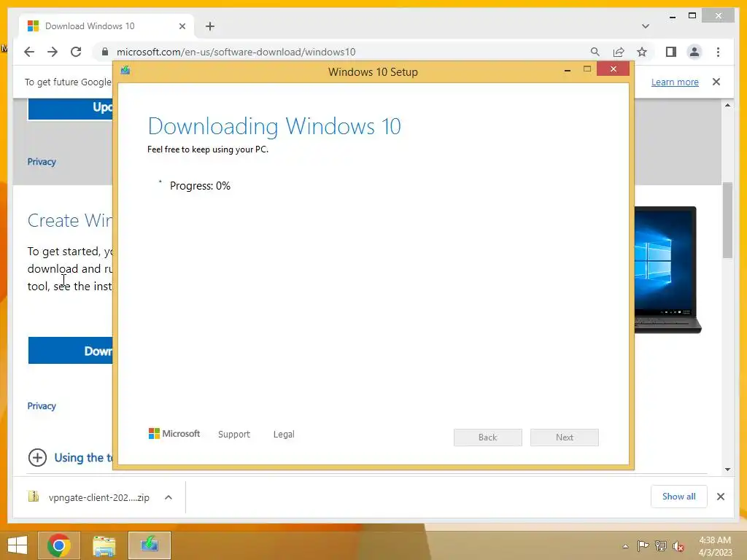Click the Support link in setup
The width and height of the screenshot is (747, 560).
pos(234,435)
